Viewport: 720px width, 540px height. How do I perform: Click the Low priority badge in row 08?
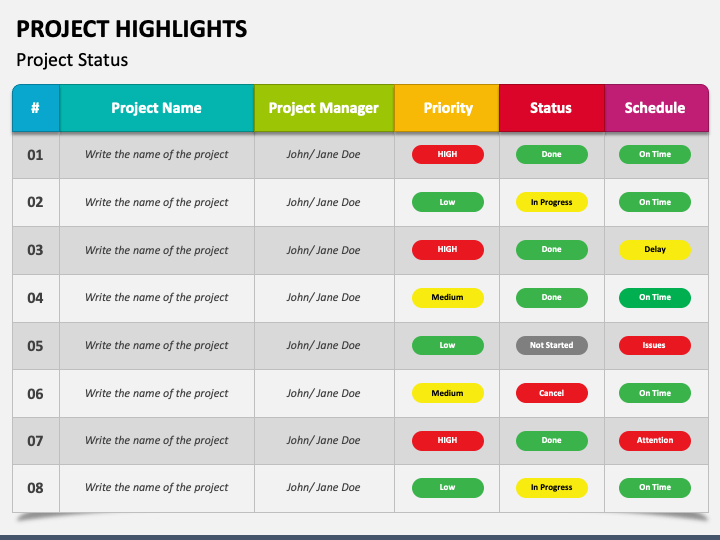(448, 488)
